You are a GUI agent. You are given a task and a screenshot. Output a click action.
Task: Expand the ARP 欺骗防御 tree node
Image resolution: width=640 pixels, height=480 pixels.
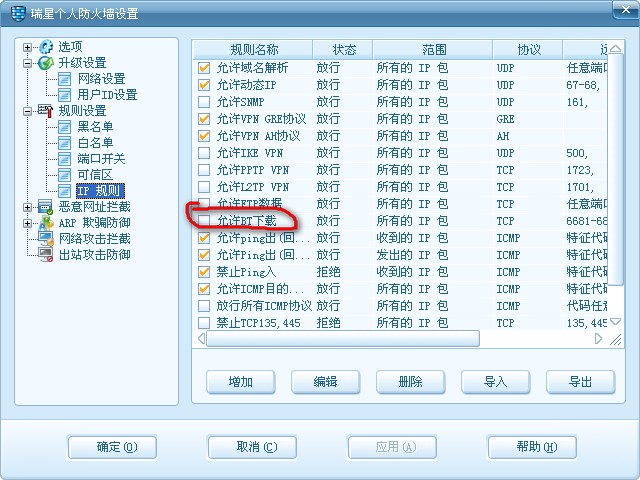[27, 223]
